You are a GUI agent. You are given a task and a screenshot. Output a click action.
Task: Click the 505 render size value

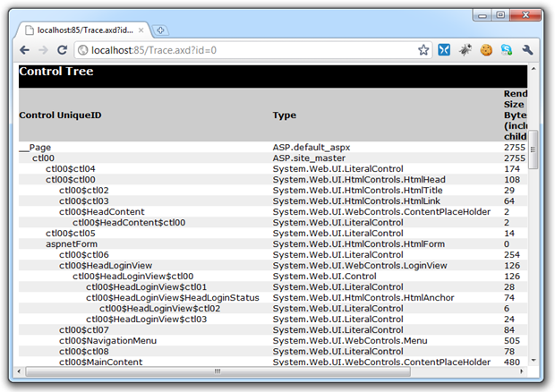[512, 341]
